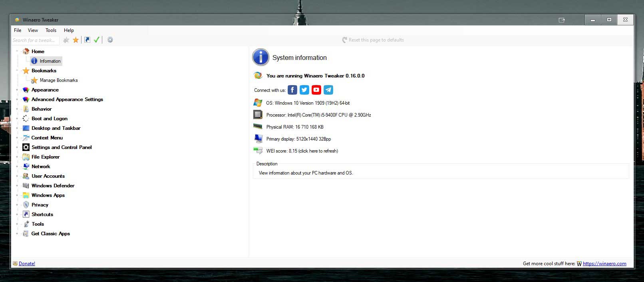Click the WEI score icon
The height and width of the screenshot is (282, 644).
[258, 151]
